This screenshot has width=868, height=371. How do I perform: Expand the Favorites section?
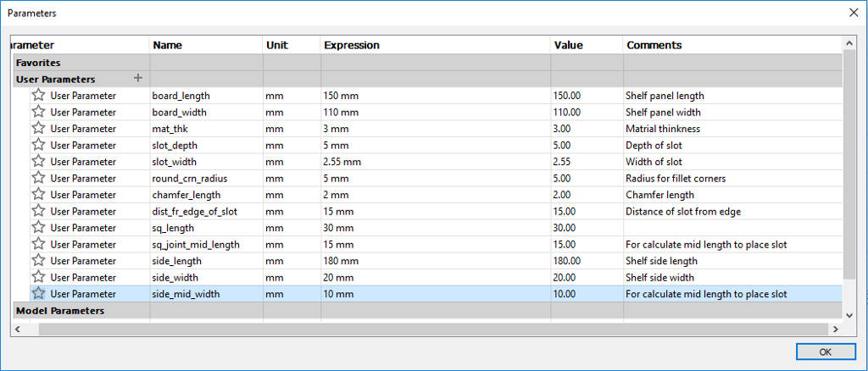[38, 63]
